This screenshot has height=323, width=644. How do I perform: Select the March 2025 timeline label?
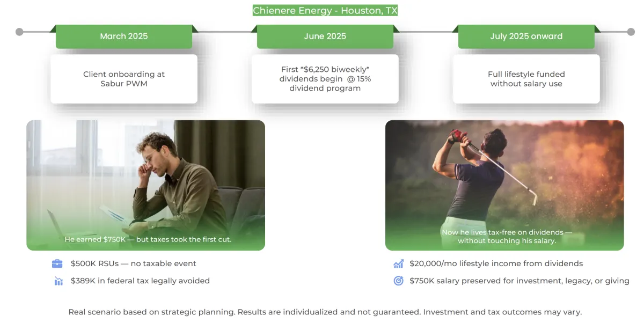tap(124, 36)
